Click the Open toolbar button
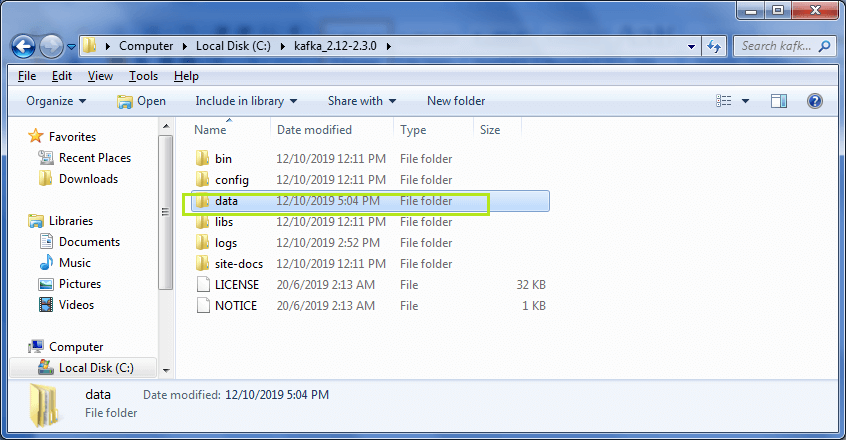This screenshot has height=440, width=846. point(141,101)
